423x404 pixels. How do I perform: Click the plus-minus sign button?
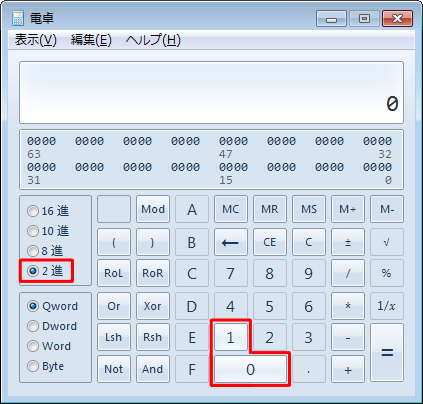(348, 242)
